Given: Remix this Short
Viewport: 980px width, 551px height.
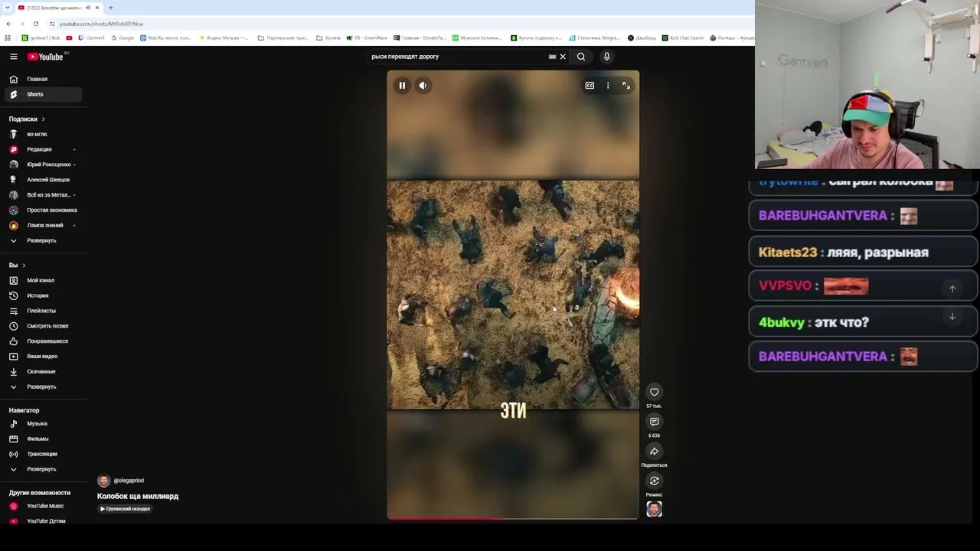Looking at the screenshot, I should pyautogui.click(x=654, y=481).
